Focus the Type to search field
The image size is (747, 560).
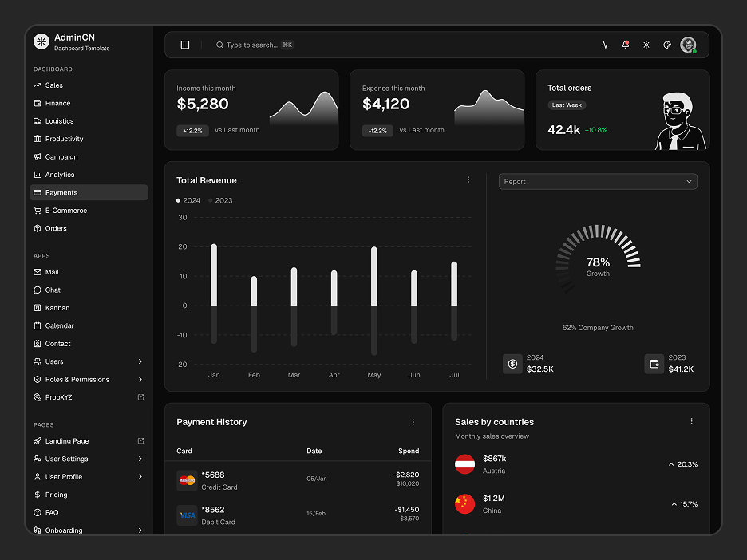(x=255, y=45)
